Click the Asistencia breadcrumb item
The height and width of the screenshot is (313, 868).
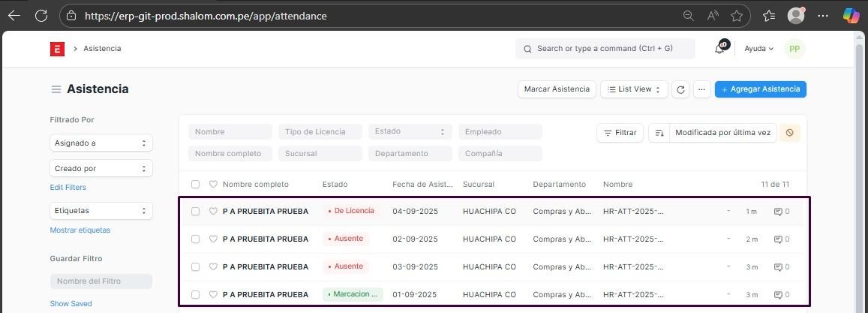(x=102, y=49)
